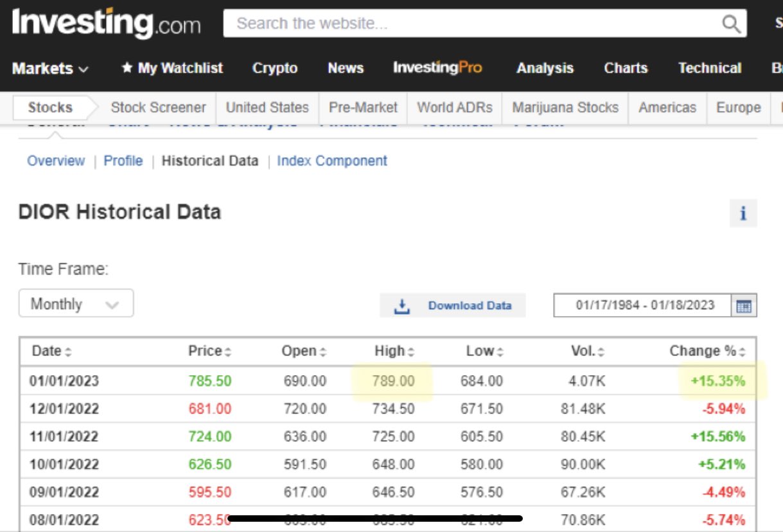
Task: Click the 684.00 low value
Action: click(482, 381)
